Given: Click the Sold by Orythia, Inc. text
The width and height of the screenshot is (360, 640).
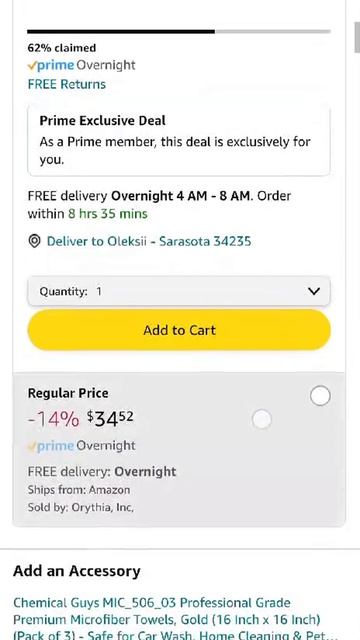Looking at the screenshot, I should (81, 507).
